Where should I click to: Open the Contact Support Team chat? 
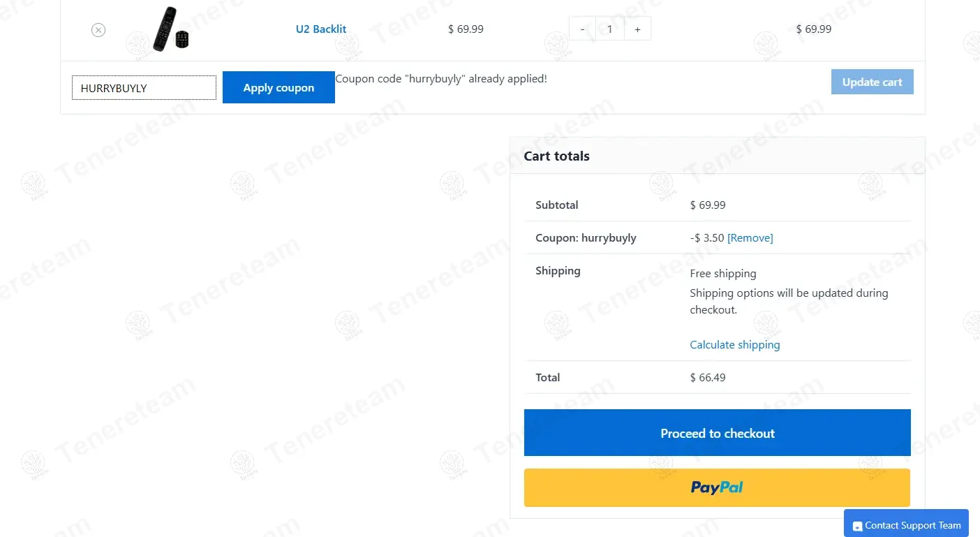912,525
